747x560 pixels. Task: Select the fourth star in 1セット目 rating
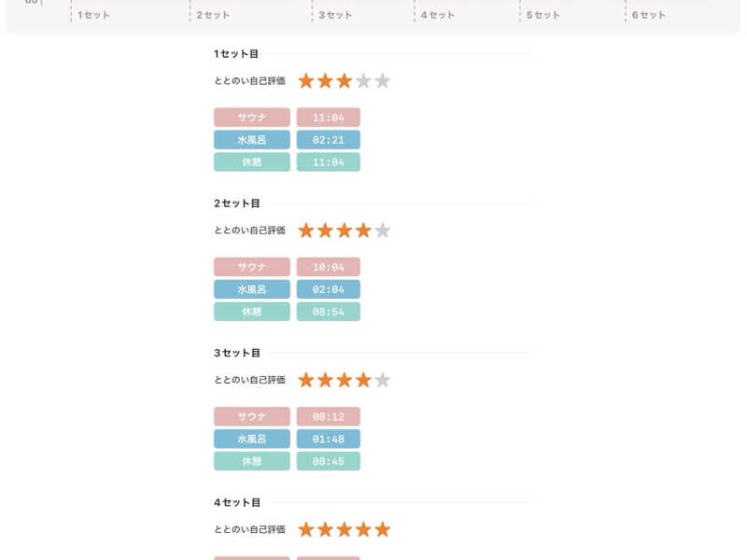[x=363, y=81]
